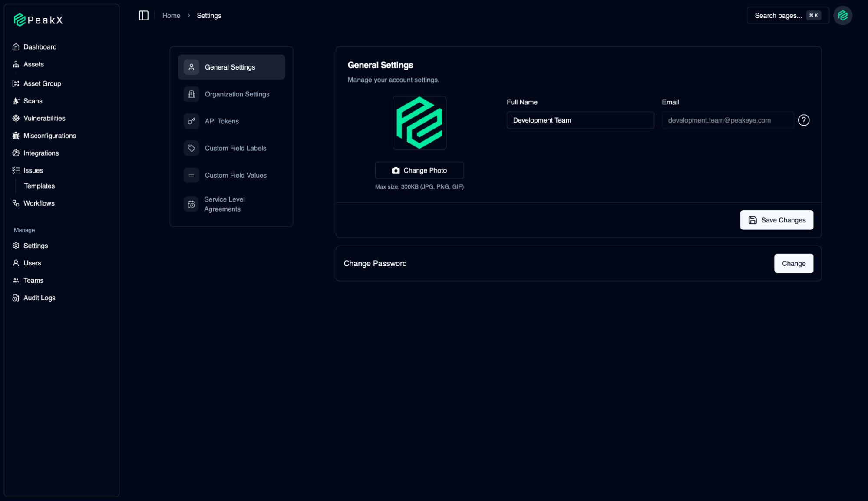Go to the Vulnerabilities page
The image size is (868, 501).
click(x=44, y=118)
